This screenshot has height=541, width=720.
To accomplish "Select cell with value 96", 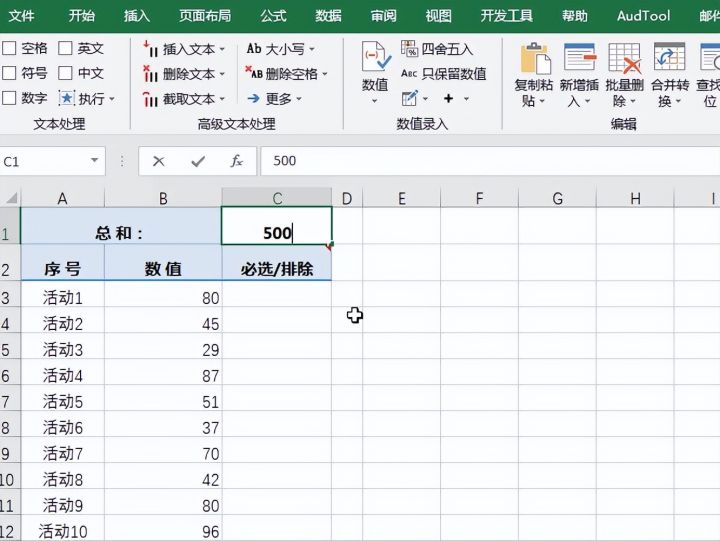I will [x=163, y=528].
